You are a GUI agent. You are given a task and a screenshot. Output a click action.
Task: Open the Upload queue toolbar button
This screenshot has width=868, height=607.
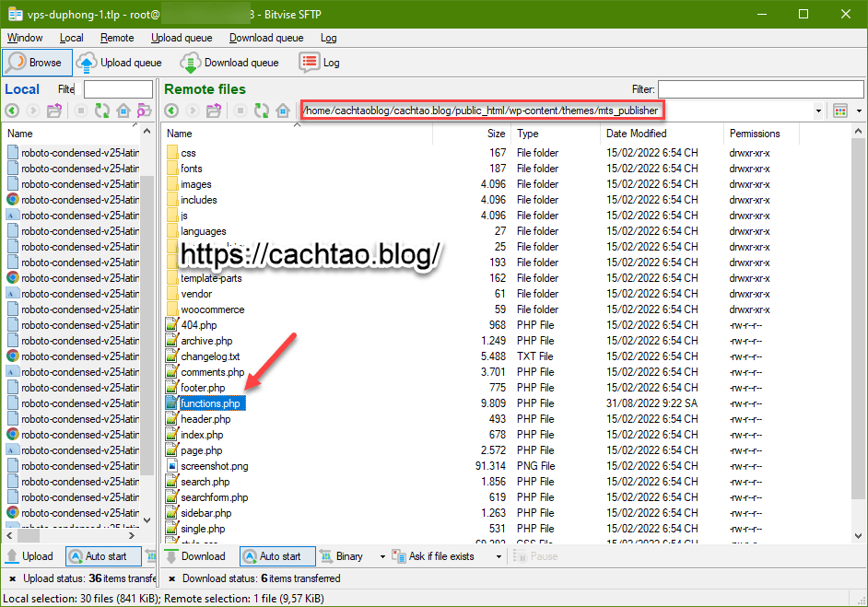coord(119,63)
